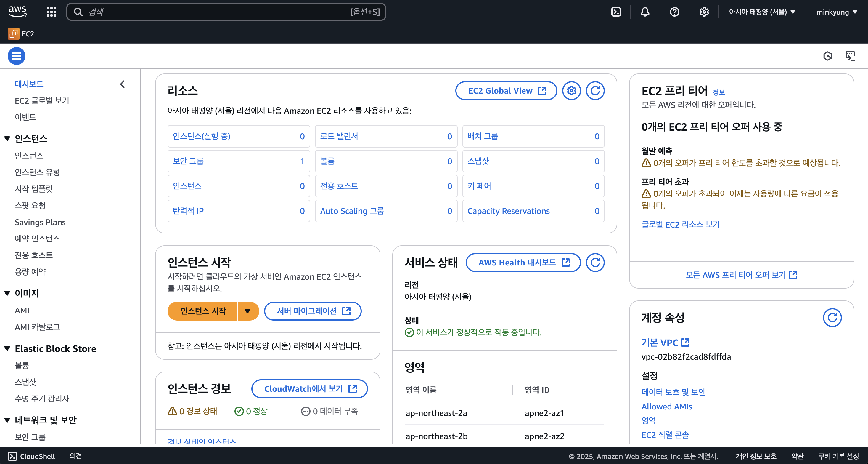Open the services grid menu
Viewport: 868px width, 464px height.
pos(52,12)
